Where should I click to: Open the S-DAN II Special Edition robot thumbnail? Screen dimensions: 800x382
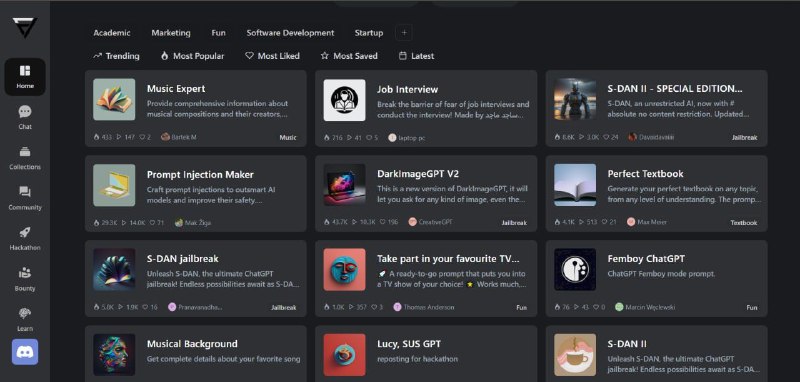tap(575, 99)
